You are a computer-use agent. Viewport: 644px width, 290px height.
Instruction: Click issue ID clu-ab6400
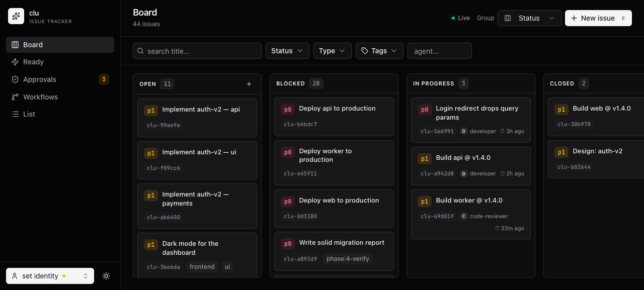[x=164, y=217]
